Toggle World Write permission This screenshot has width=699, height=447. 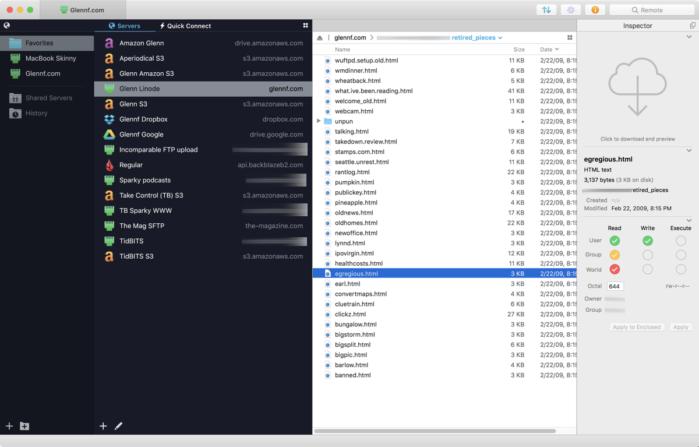click(x=648, y=269)
